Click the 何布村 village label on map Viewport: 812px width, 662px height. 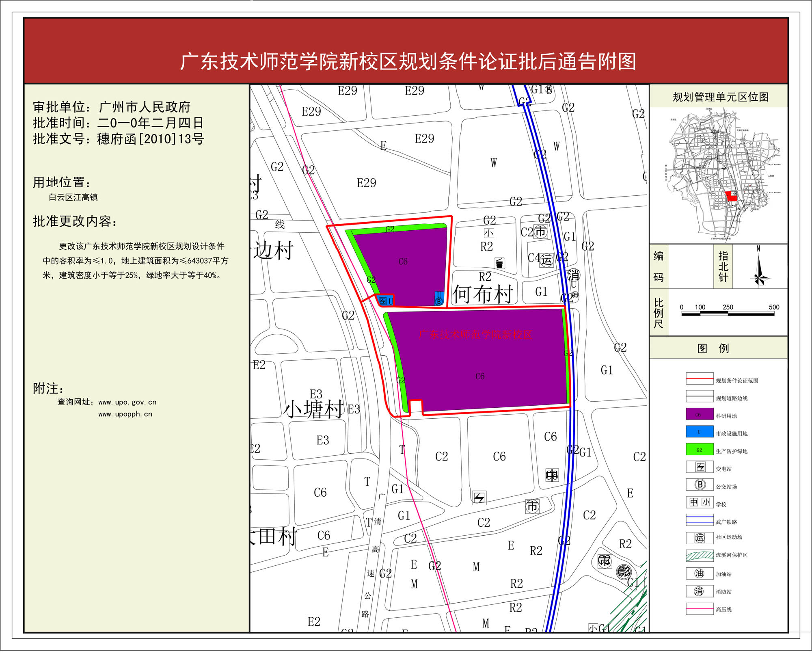[x=483, y=294]
